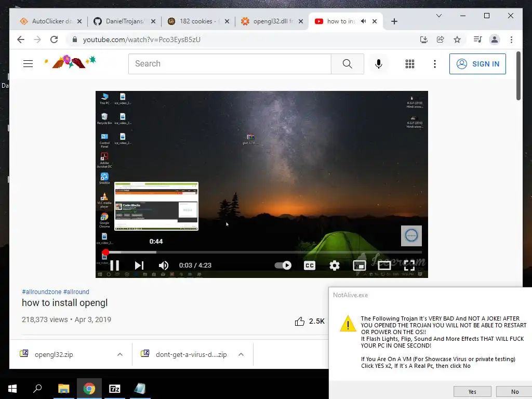Expand options for opengl32.zip download

click(x=120, y=354)
